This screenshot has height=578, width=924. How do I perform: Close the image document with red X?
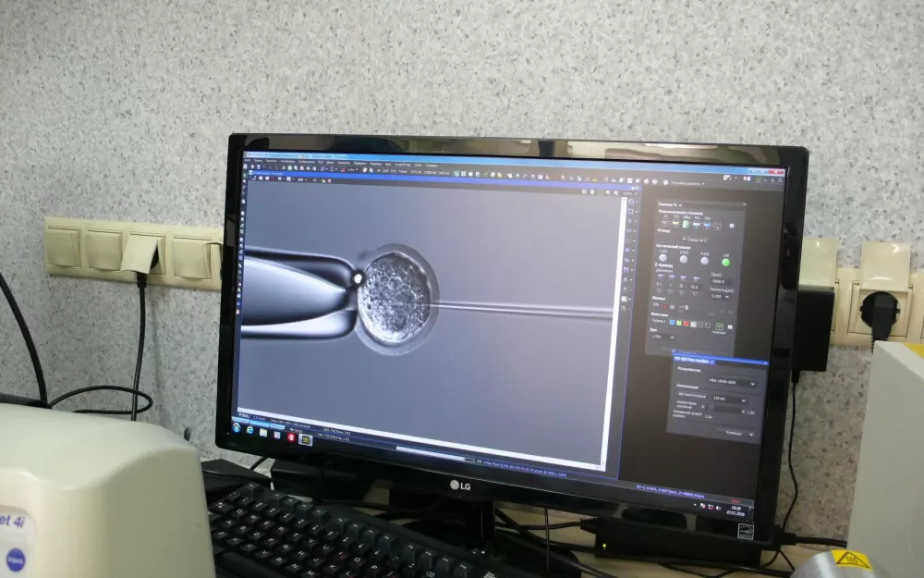click(x=330, y=181)
